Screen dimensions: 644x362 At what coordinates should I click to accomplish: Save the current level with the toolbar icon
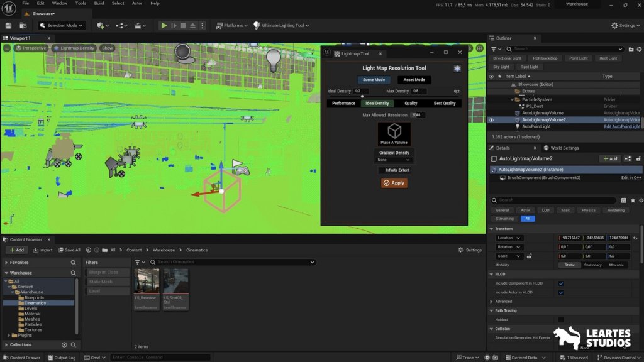coord(8,25)
